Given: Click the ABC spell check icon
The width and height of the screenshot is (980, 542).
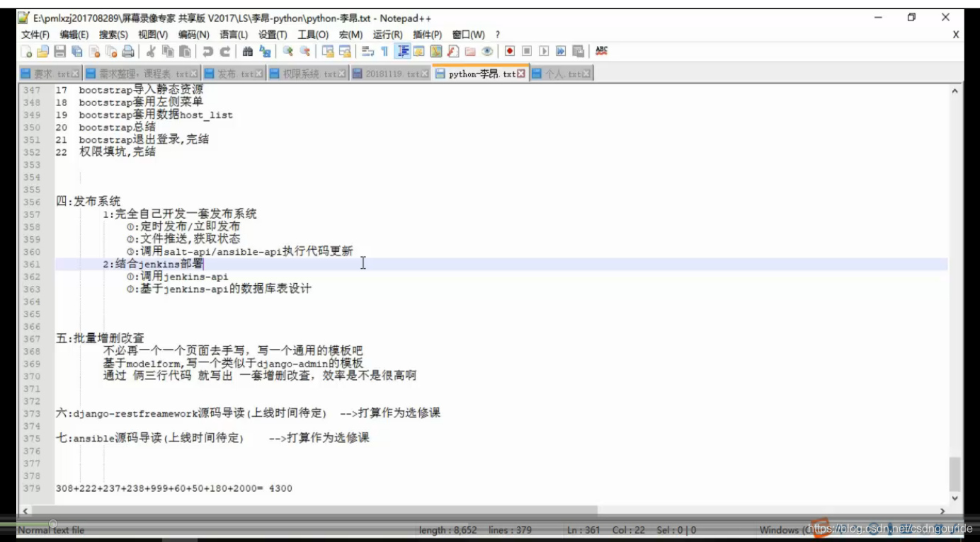Looking at the screenshot, I should tap(601, 51).
